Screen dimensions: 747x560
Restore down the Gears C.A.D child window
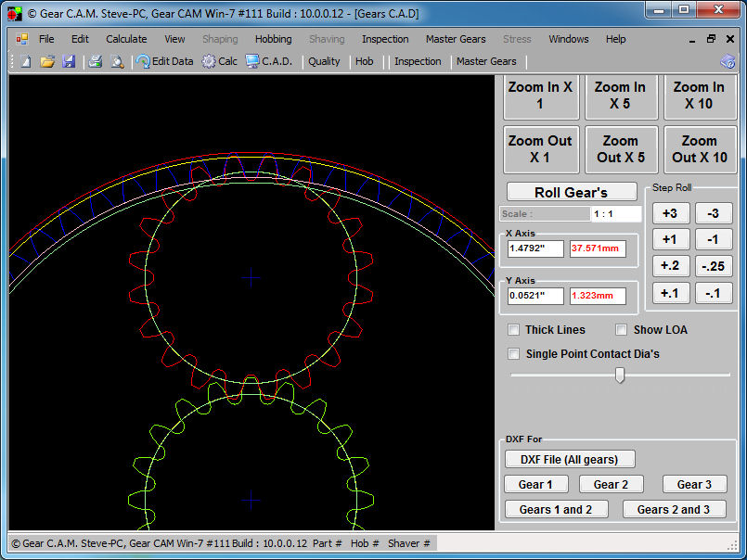click(711, 39)
